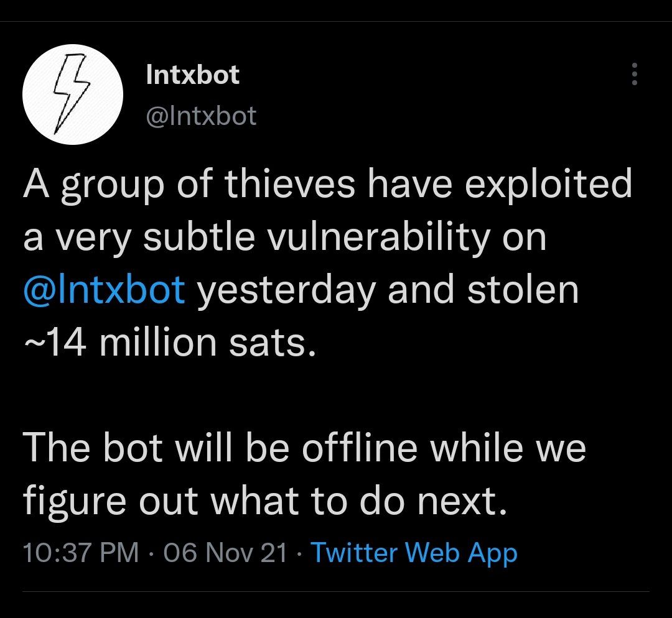Click the word 'offline' in second paragraph
The image size is (672, 618).
(x=360, y=448)
